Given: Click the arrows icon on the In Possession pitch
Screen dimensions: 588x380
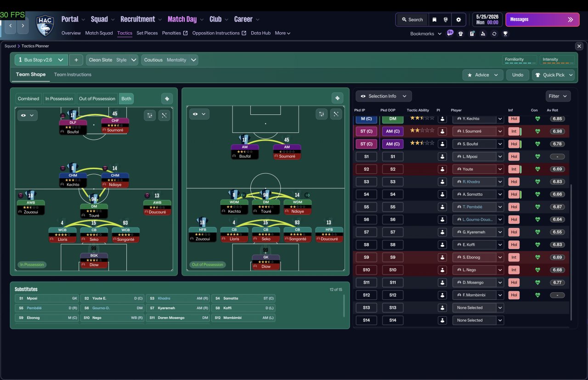Looking at the screenshot, I should point(164,115).
